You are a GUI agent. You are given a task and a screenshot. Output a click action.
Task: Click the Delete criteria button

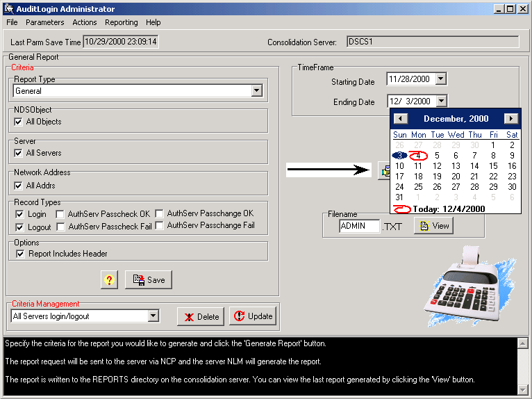(x=201, y=316)
